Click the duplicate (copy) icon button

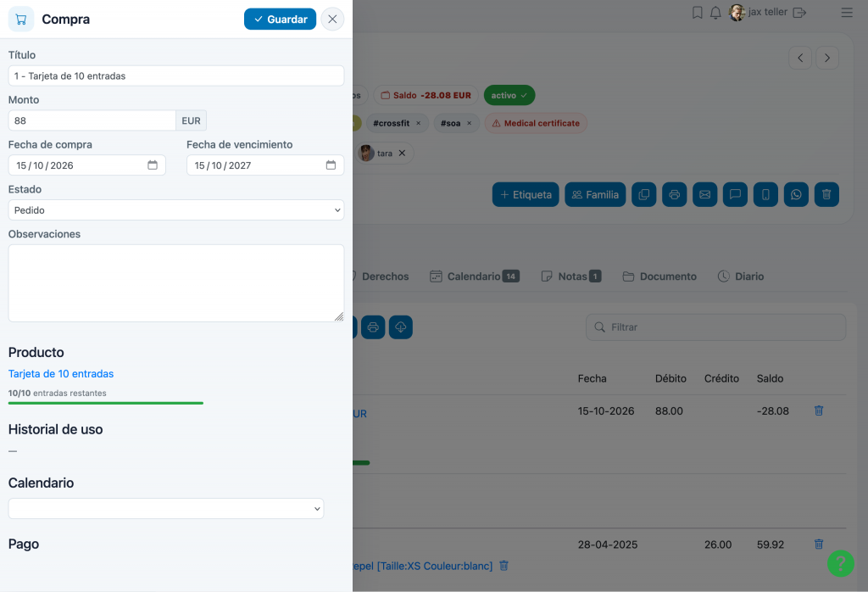pos(644,194)
